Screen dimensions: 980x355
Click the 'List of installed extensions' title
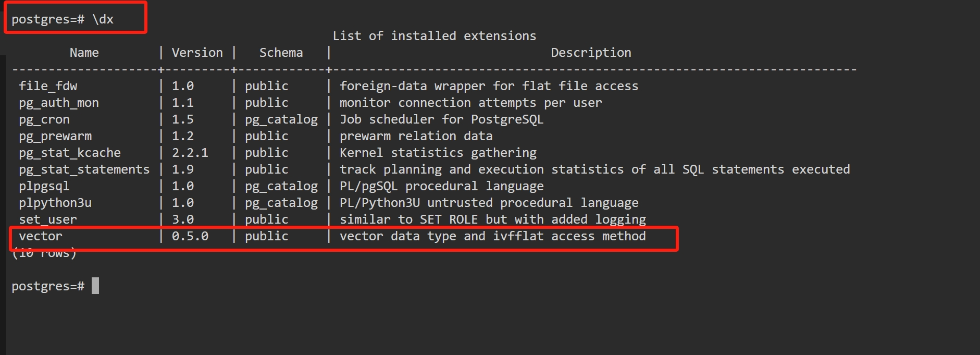click(434, 36)
